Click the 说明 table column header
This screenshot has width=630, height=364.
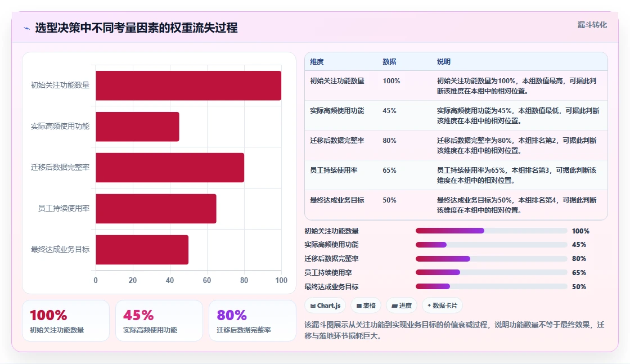click(x=444, y=61)
